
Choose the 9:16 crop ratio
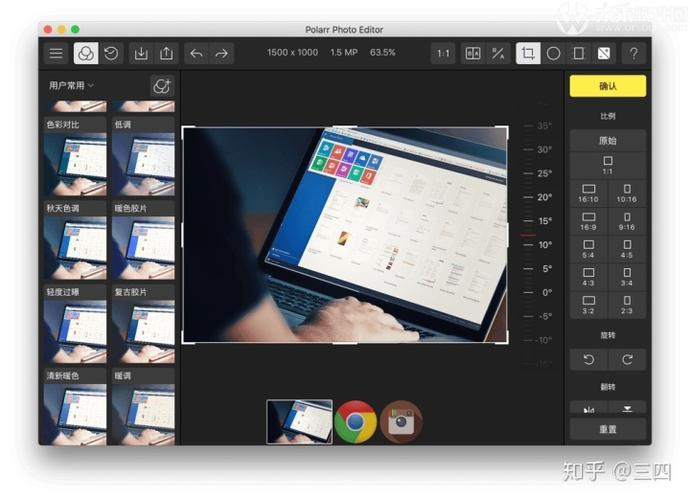pos(627,221)
